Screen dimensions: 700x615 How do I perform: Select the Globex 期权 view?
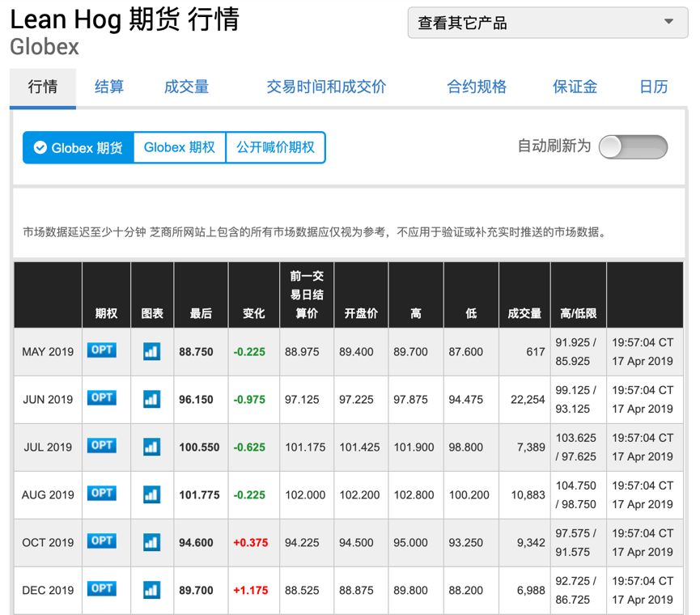(x=179, y=147)
